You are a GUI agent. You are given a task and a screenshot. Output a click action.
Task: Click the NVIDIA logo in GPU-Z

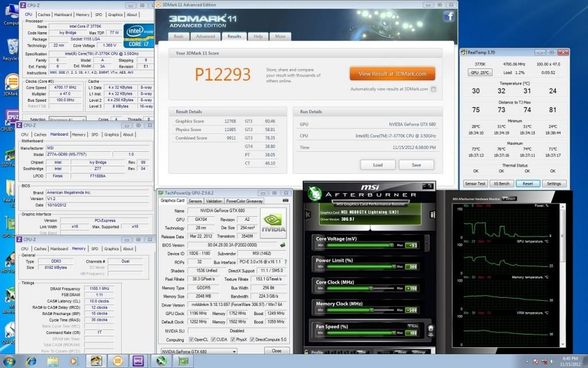click(x=273, y=223)
